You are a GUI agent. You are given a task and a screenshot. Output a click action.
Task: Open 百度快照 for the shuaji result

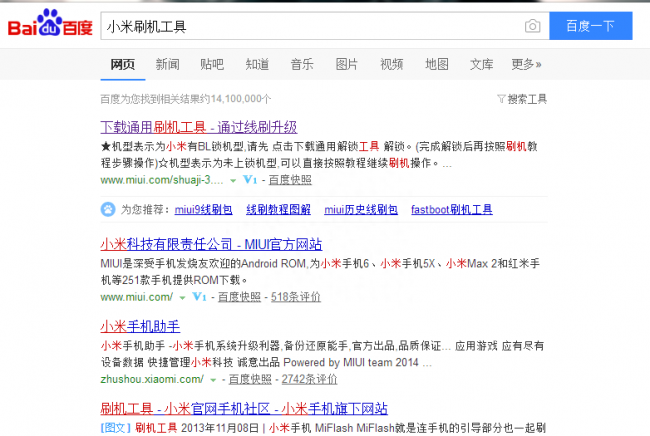(x=290, y=180)
